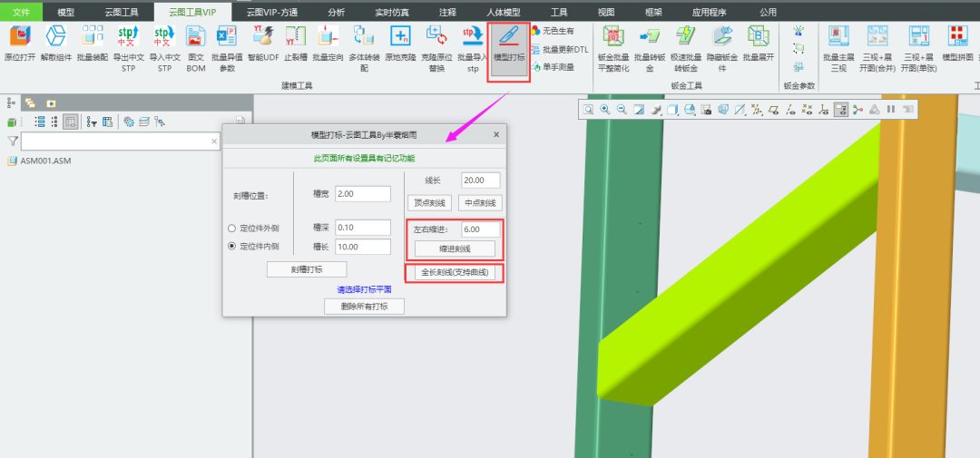Click the 解散组件 ribbon icon
The height and width of the screenshot is (458, 980).
coord(56,36)
